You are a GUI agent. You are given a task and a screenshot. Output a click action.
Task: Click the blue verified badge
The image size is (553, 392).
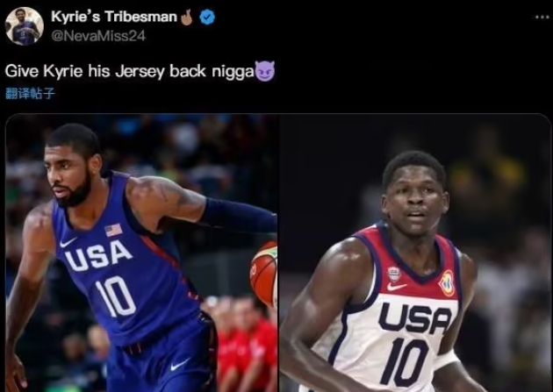207,18
